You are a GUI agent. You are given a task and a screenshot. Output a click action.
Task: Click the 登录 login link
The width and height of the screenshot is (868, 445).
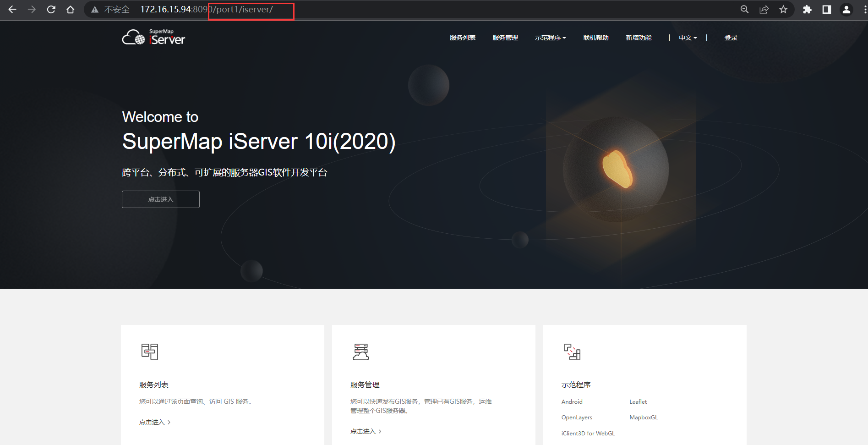click(x=731, y=38)
